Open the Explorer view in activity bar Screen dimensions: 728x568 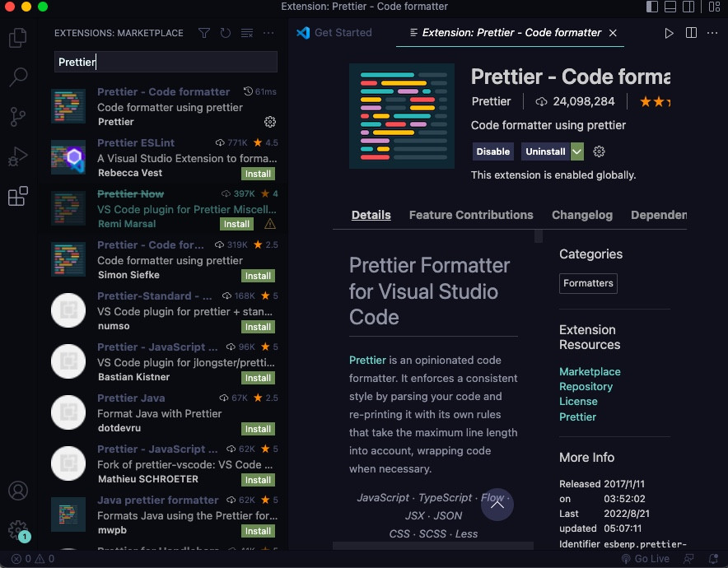(x=17, y=38)
